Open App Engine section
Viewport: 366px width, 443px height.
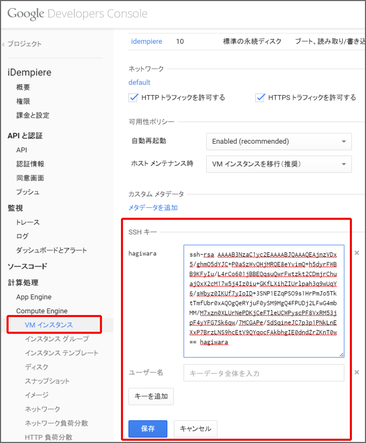pyautogui.click(x=34, y=297)
